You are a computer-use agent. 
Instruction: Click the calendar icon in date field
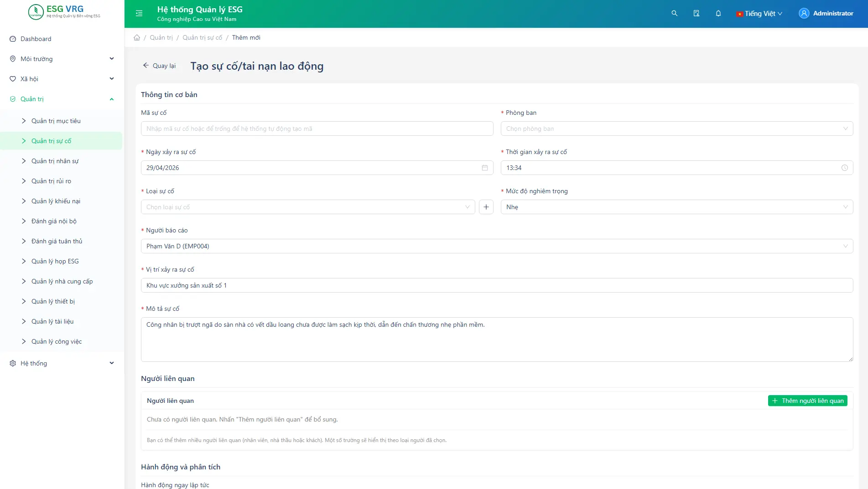tap(484, 168)
